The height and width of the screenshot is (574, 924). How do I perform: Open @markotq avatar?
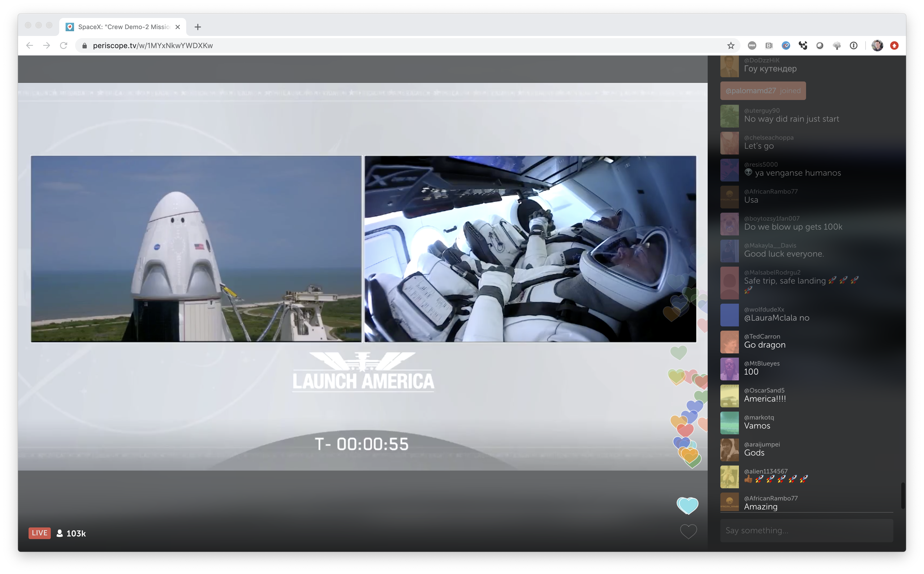click(729, 422)
